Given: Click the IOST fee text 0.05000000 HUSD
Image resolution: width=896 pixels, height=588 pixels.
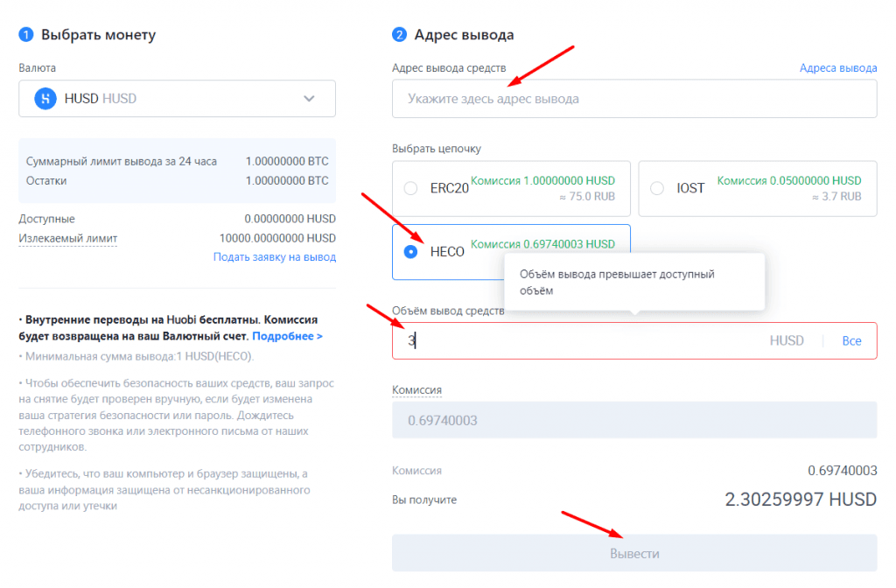Looking at the screenshot, I should (789, 180).
